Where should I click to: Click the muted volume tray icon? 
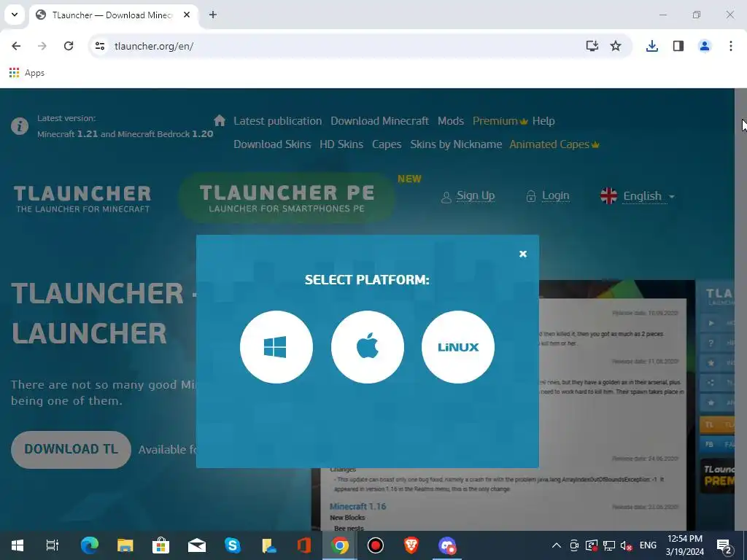(x=627, y=545)
